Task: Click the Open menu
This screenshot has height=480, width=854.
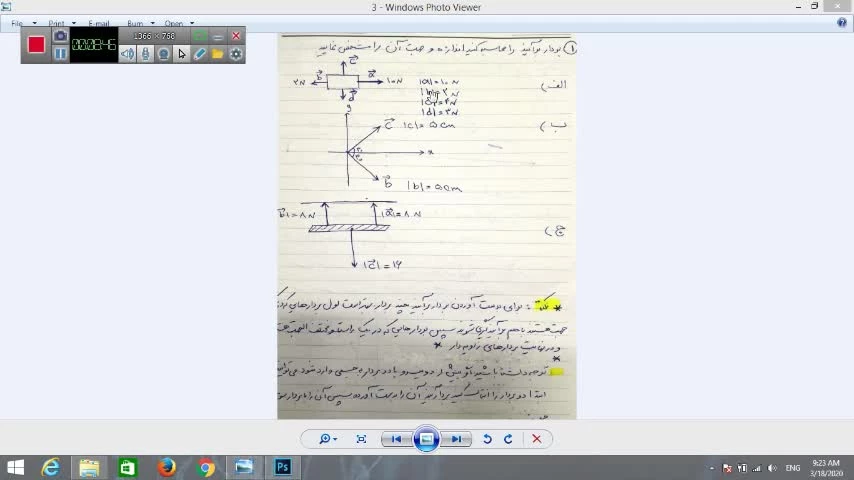Action: coord(178,23)
